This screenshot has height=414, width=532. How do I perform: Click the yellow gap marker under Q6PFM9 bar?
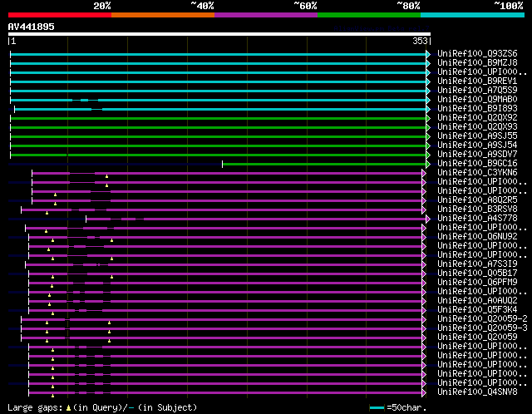point(52,287)
